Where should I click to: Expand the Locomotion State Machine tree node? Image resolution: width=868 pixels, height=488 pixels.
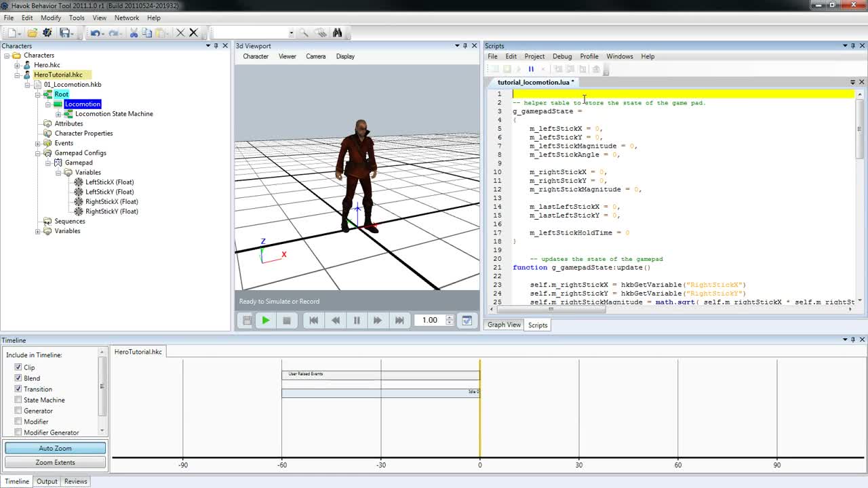click(x=59, y=113)
